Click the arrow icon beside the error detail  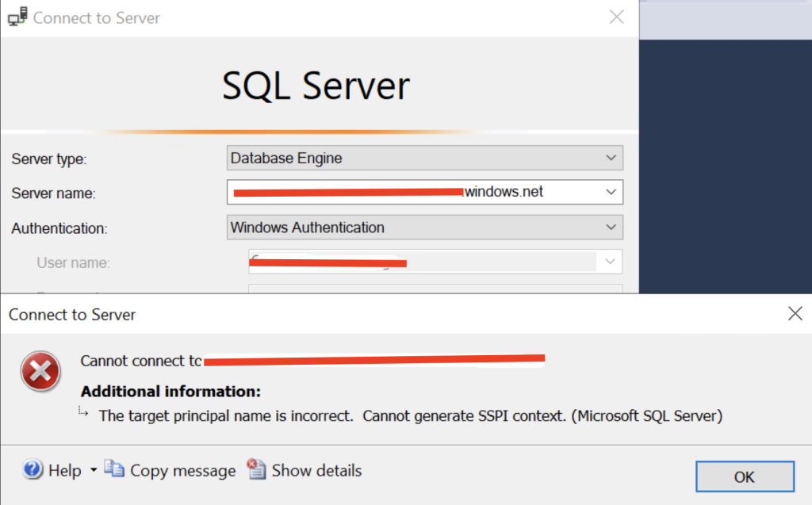[84, 412]
